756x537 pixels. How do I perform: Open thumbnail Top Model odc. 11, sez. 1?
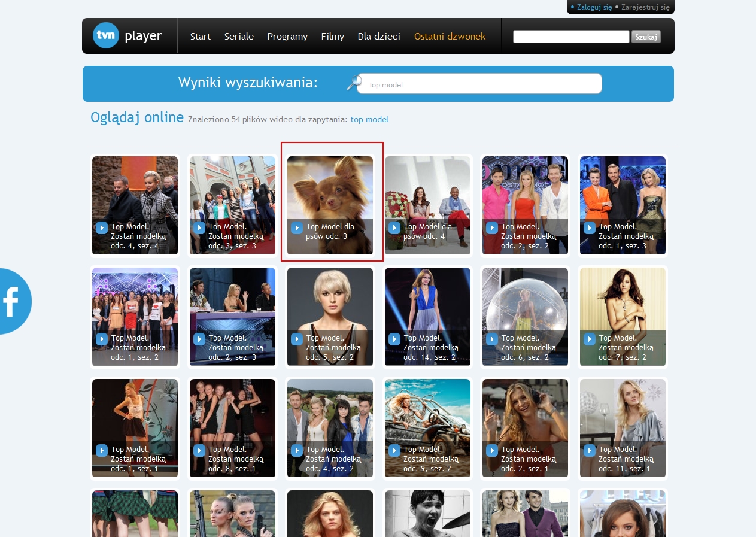click(623, 427)
